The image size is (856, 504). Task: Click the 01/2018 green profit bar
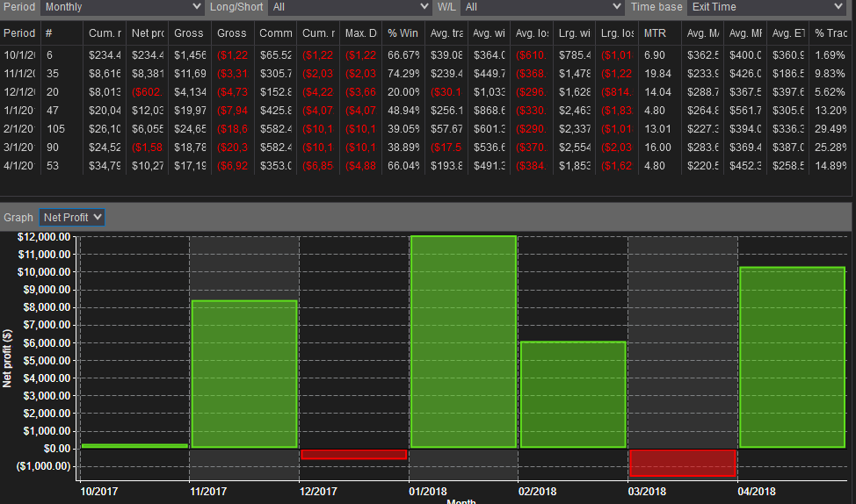tap(463, 342)
